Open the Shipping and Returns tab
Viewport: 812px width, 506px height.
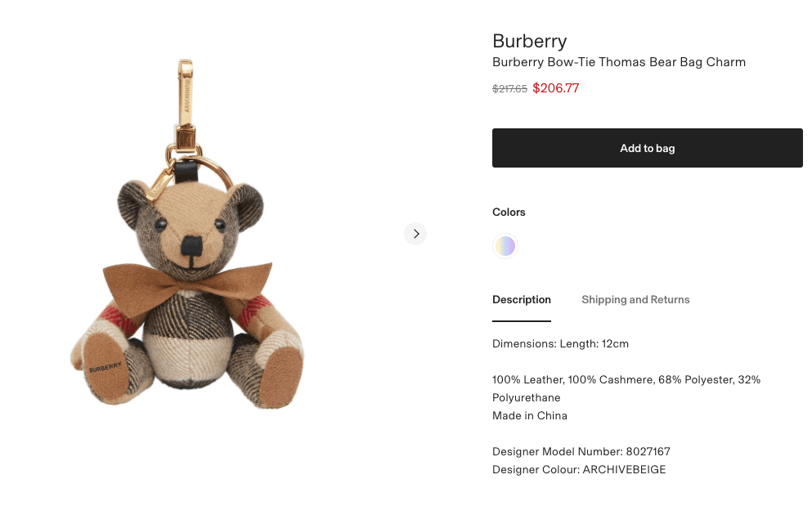(635, 300)
